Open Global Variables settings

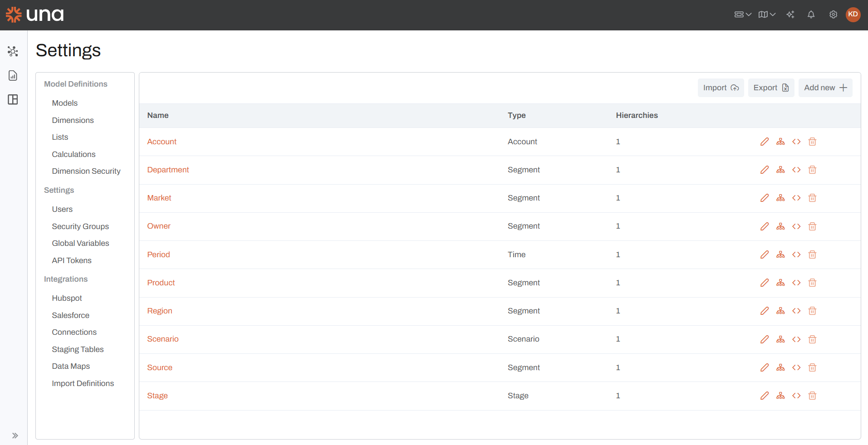tap(80, 243)
